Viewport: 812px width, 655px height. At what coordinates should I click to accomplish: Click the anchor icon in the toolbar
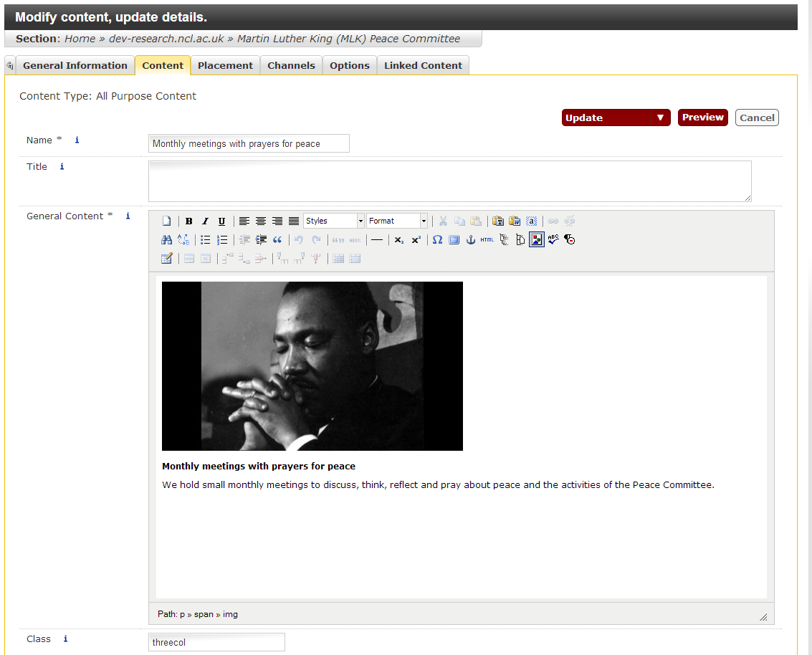471,240
